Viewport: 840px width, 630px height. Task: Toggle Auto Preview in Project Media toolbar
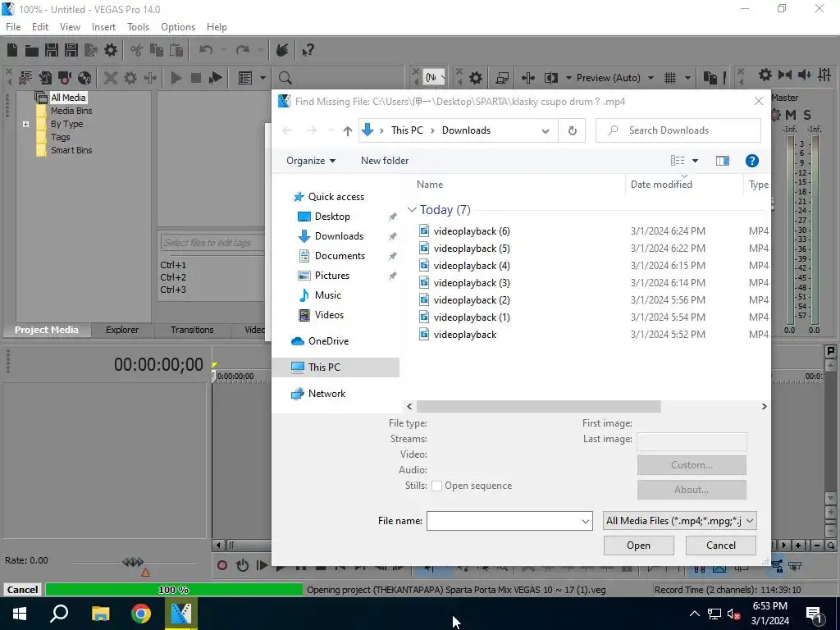click(216, 78)
